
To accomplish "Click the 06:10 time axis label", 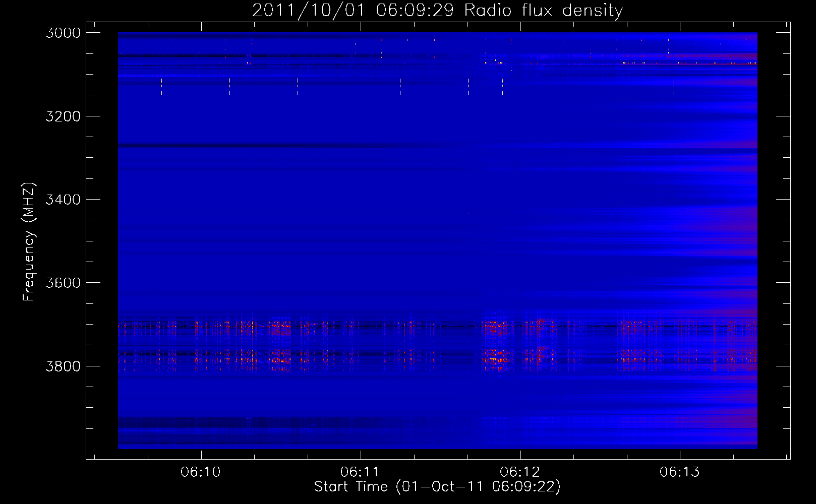I will click(x=201, y=472).
